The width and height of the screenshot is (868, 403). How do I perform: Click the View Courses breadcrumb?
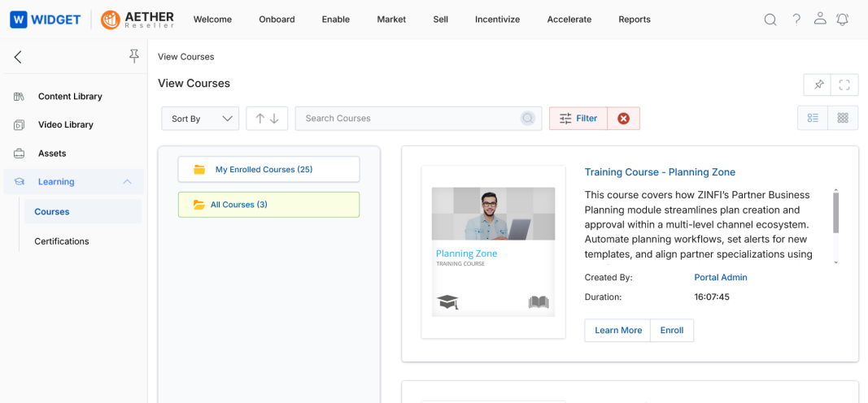[x=186, y=57]
